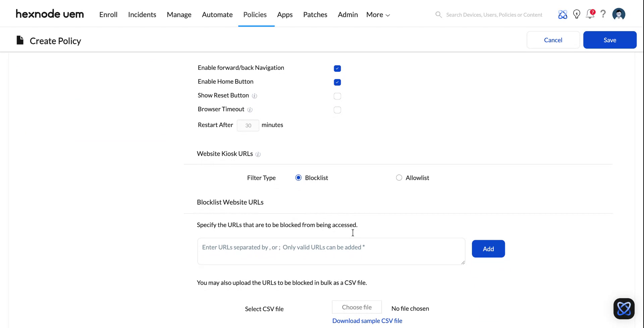Click the Hexnode assistant icon at bottom right
644x328 pixels.
pos(624,309)
